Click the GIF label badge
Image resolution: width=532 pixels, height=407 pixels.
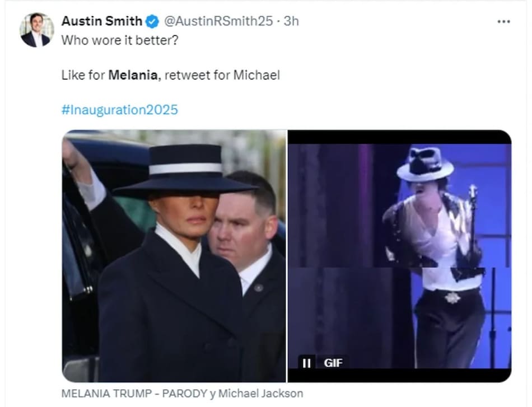333,362
